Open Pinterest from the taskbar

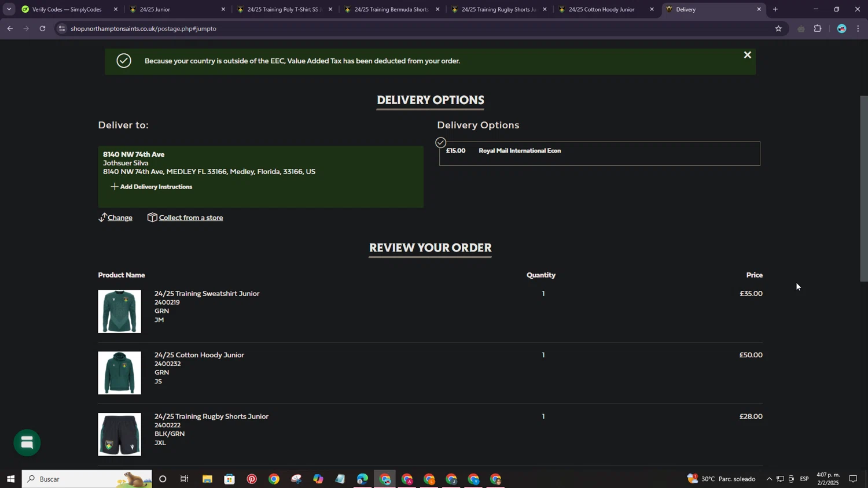[252, 479]
